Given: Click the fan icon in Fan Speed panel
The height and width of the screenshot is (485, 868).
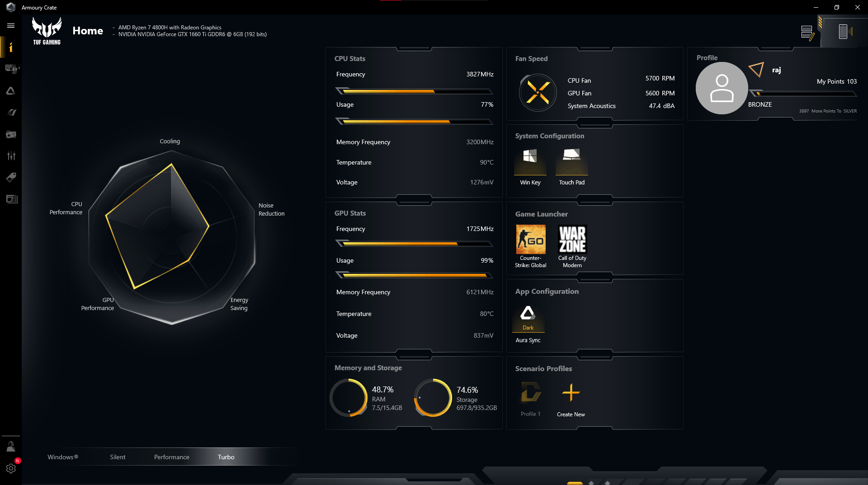Looking at the screenshot, I should [538, 93].
